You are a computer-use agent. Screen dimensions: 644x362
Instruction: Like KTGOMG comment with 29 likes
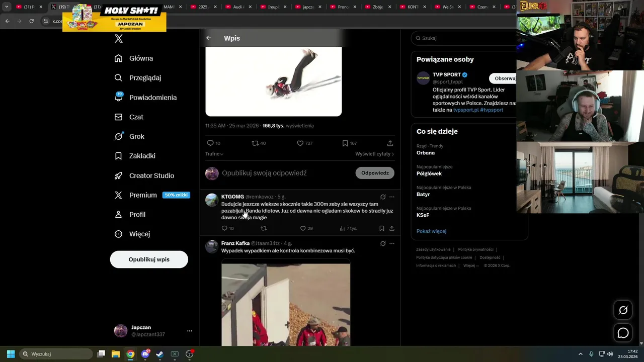(303, 228)
